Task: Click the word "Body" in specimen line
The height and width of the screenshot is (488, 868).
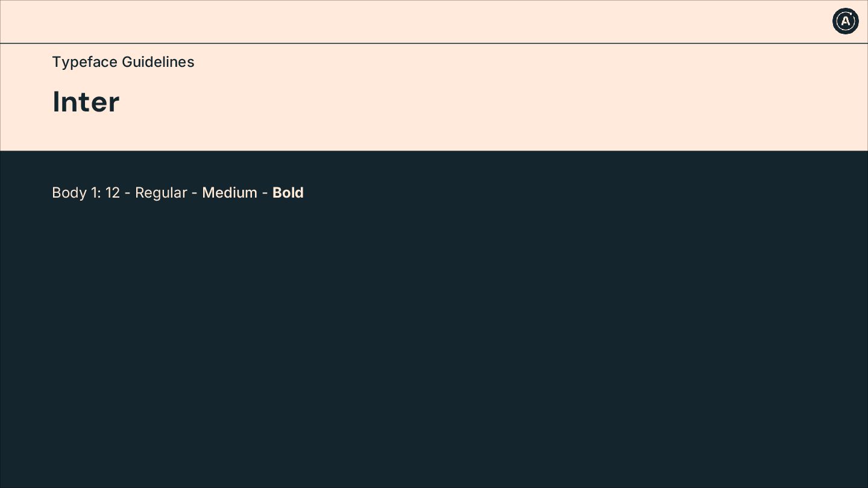Action: (x=69, y=193)
